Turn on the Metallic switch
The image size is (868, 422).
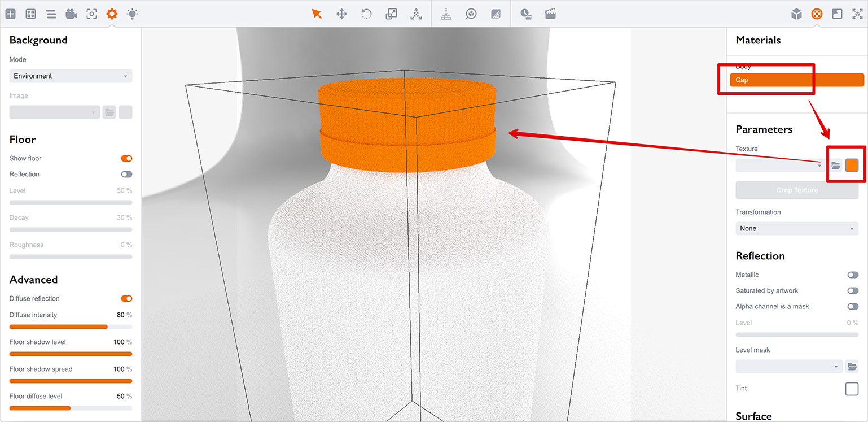point(852,275)
